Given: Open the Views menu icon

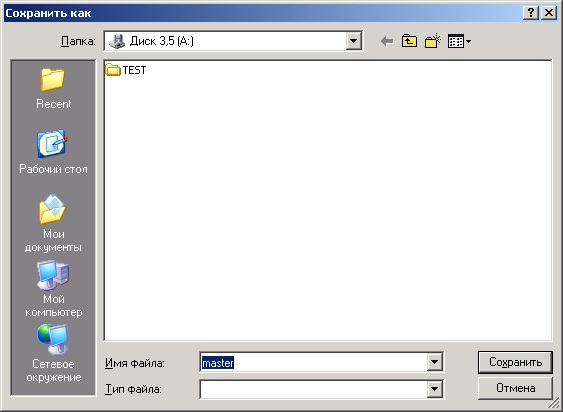Looking at the screenshot, I should point(459,41).
